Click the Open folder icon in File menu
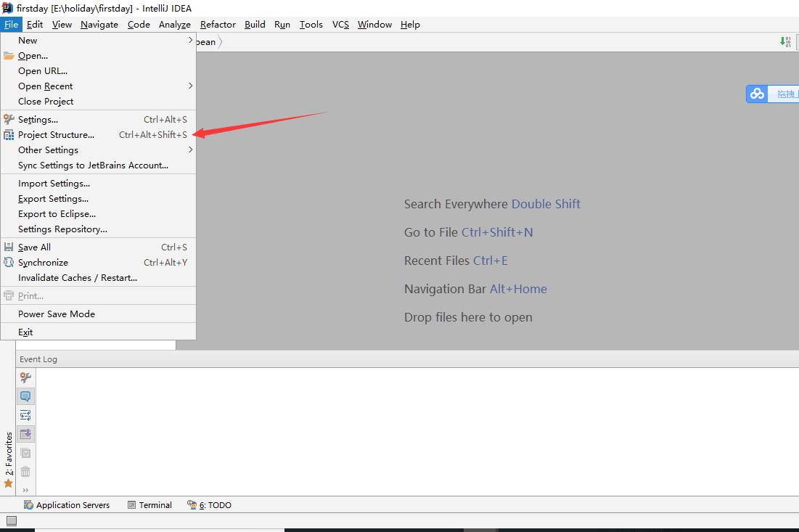Image resolution: width=799 pixels, height=532 pixels. [x=9, y=56]
